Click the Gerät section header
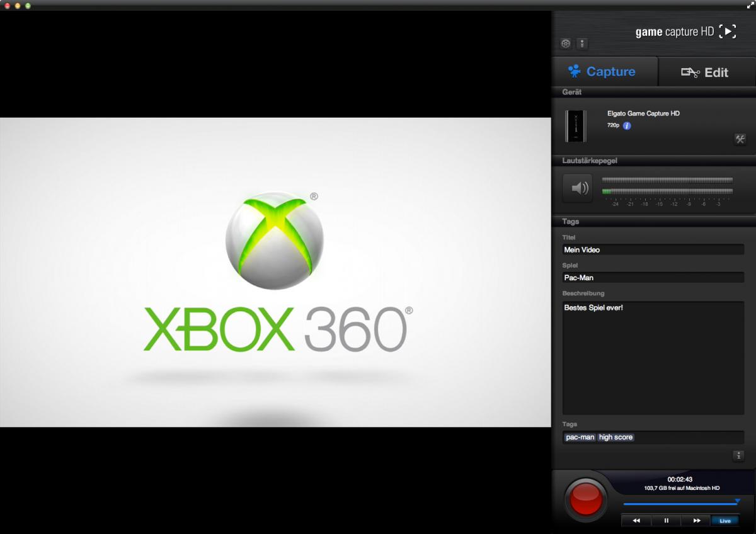Screen dimensions: 756x534 click(x=653, y=92)
